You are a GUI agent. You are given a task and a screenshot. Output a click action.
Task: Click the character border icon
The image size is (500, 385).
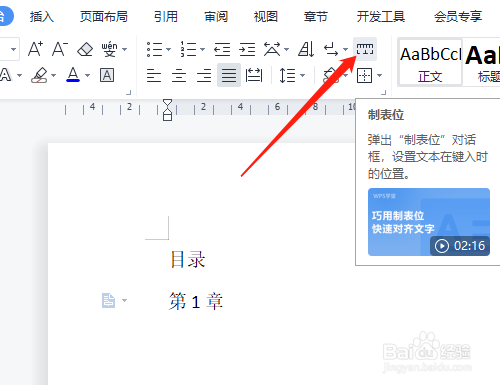(107, 75)
